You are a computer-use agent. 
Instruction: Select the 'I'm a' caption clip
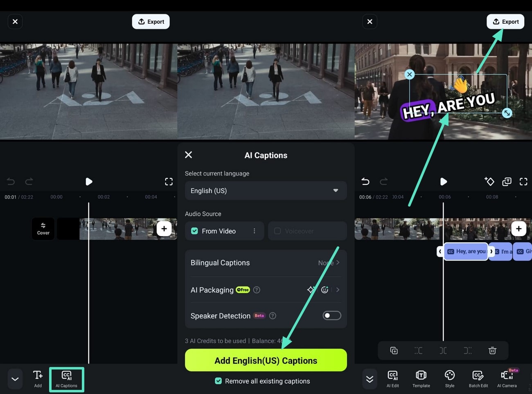pos(504,252)
